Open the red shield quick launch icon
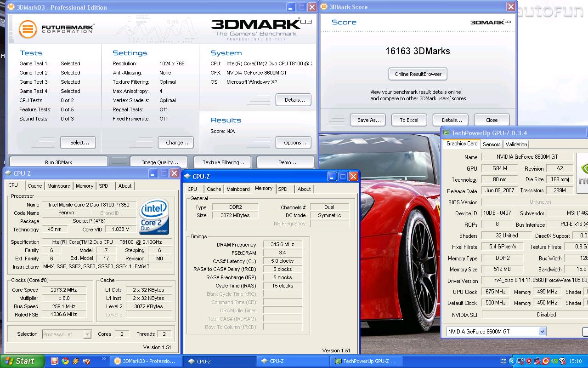The image size is (588, 368). pos(86,361)
